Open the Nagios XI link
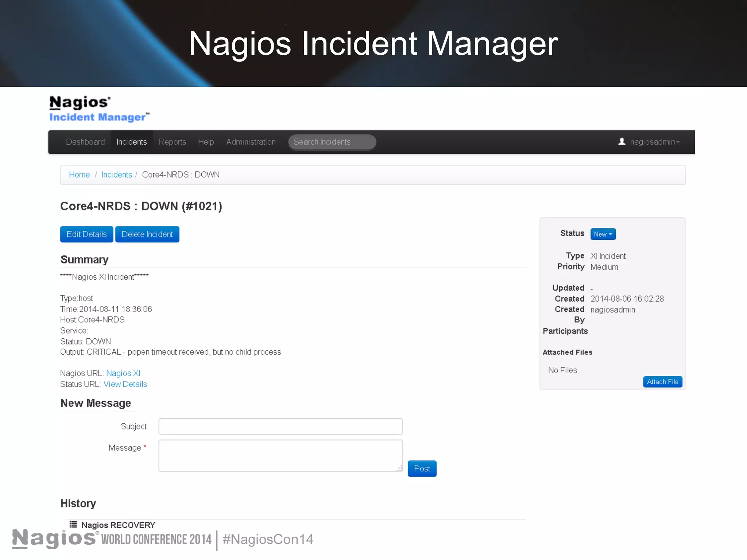 click(x=123, y=373)
